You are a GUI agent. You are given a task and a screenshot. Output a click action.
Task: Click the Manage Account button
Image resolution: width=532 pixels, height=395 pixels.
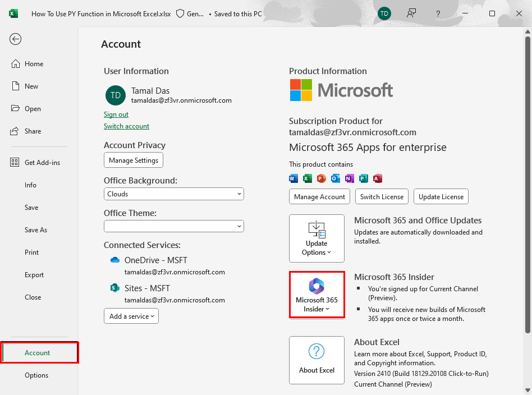coord(319,196)
